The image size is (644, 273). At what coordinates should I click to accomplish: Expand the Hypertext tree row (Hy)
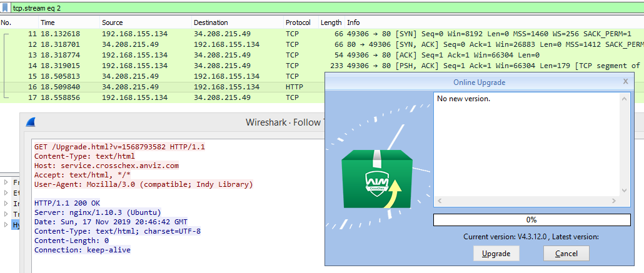point(6,224)
